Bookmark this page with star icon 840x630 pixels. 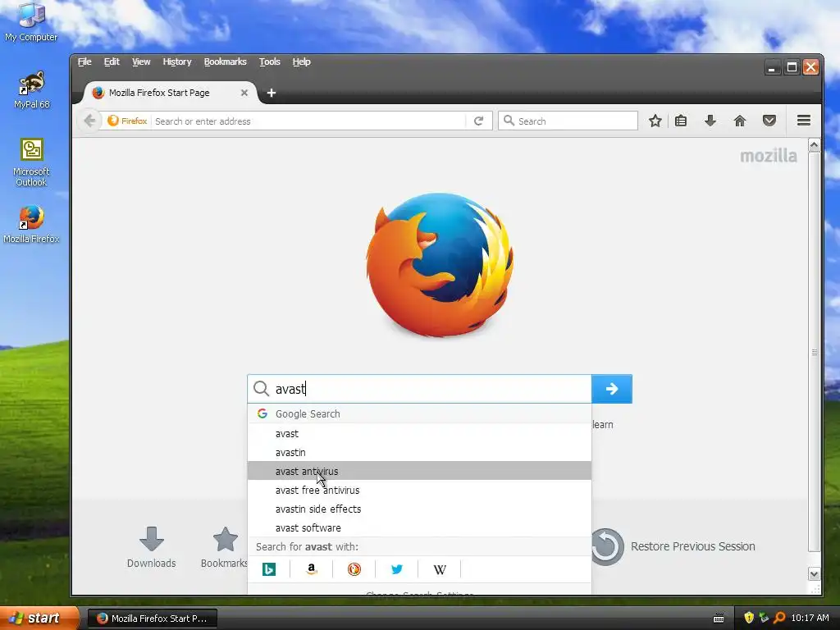coord(655,121)
